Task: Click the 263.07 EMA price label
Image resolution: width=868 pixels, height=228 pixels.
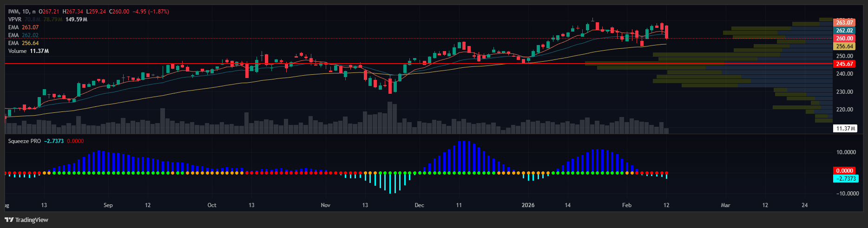Action: click(844, 23)
